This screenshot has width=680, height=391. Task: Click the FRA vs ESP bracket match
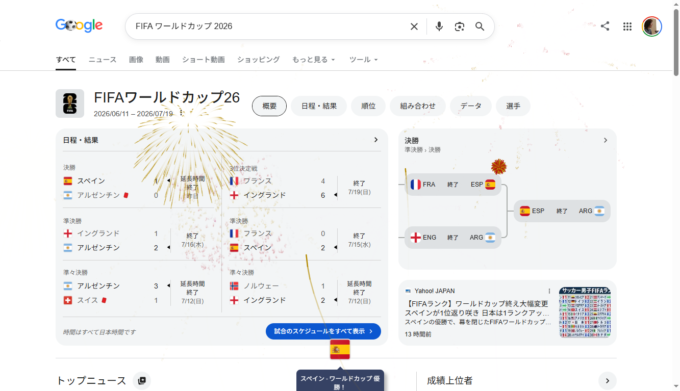(x=453, y=185)
